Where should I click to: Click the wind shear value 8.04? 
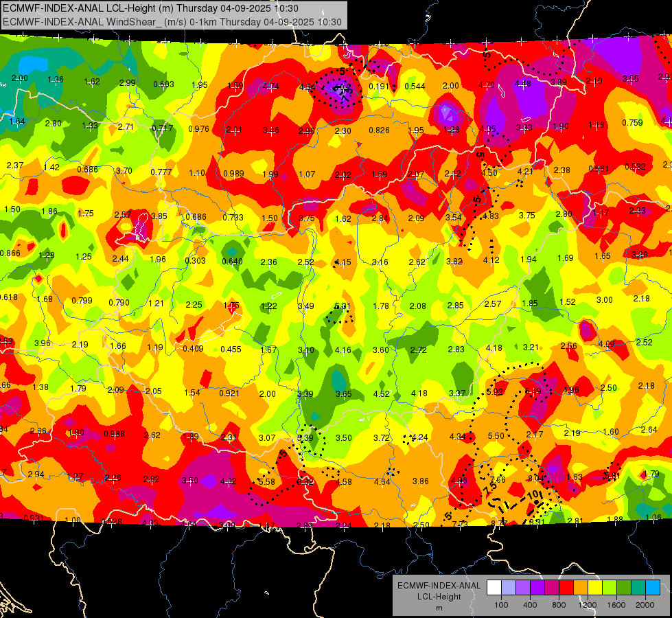point(535,478)
